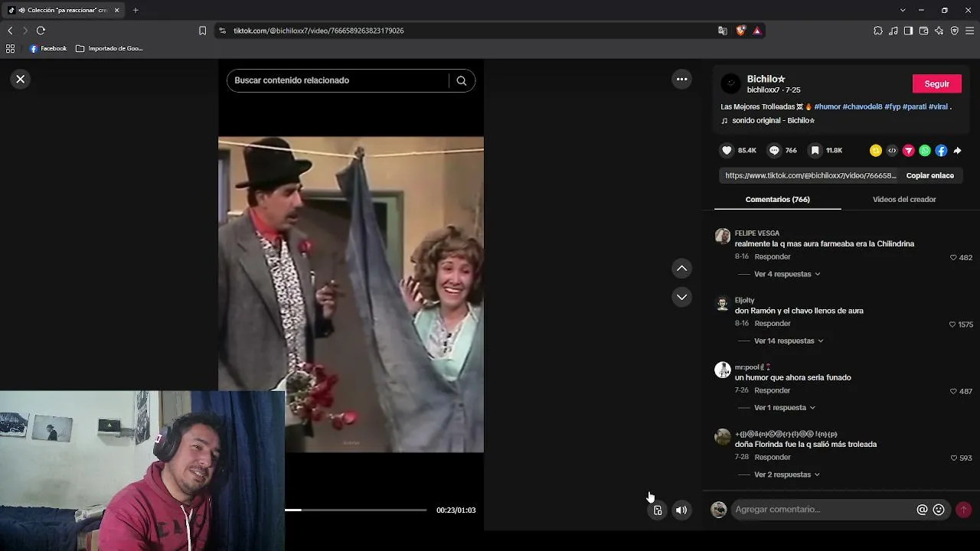
Task: Share the video to WhatsApp
Action: pyautogui.click(x=925, y=151)
